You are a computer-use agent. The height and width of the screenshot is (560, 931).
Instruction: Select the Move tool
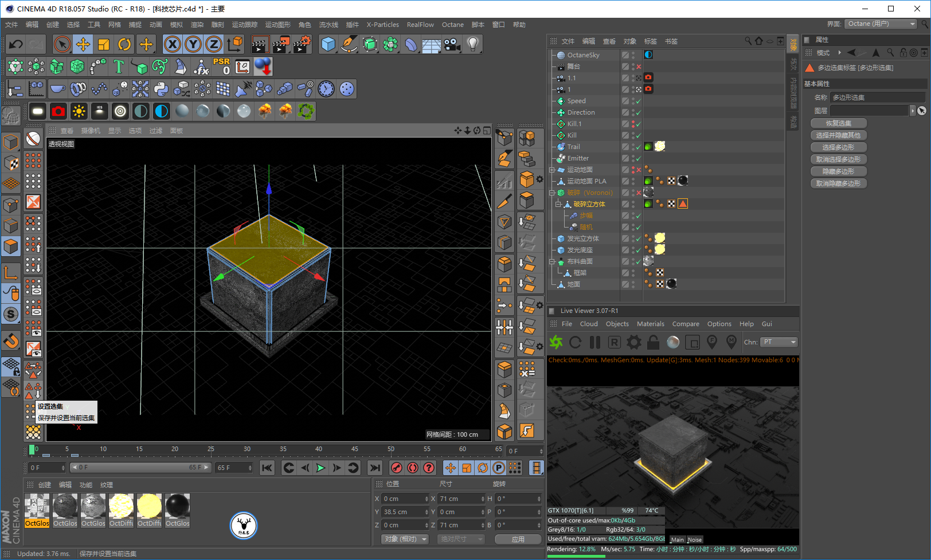click(83, 44)
